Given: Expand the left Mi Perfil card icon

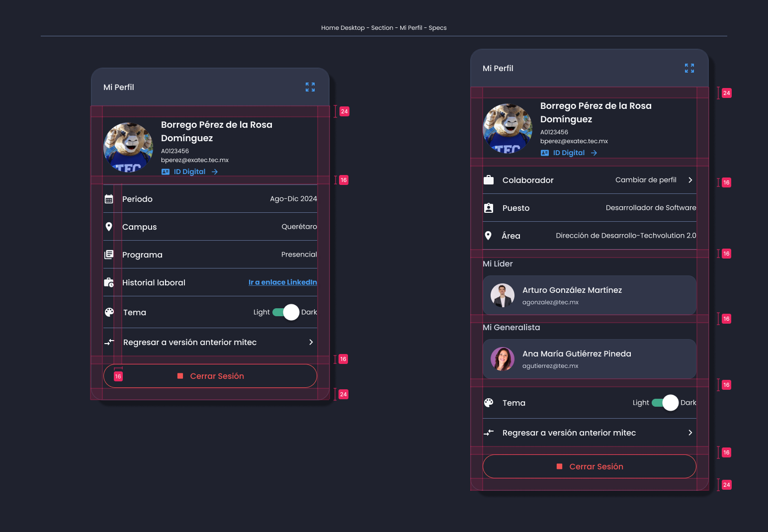Looking at the screenshot, I should point(310,87).
